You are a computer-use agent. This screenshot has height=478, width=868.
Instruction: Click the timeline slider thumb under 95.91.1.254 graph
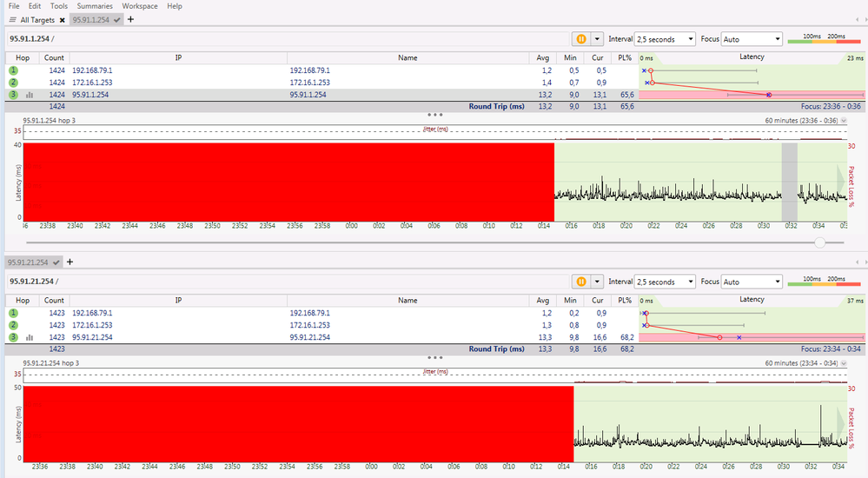click(x=820, y=242)
